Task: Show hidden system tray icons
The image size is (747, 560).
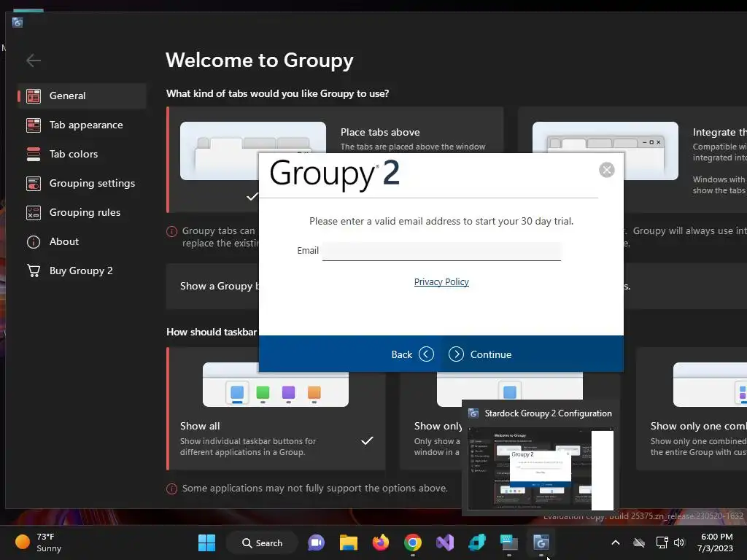Action: (616, 542)
